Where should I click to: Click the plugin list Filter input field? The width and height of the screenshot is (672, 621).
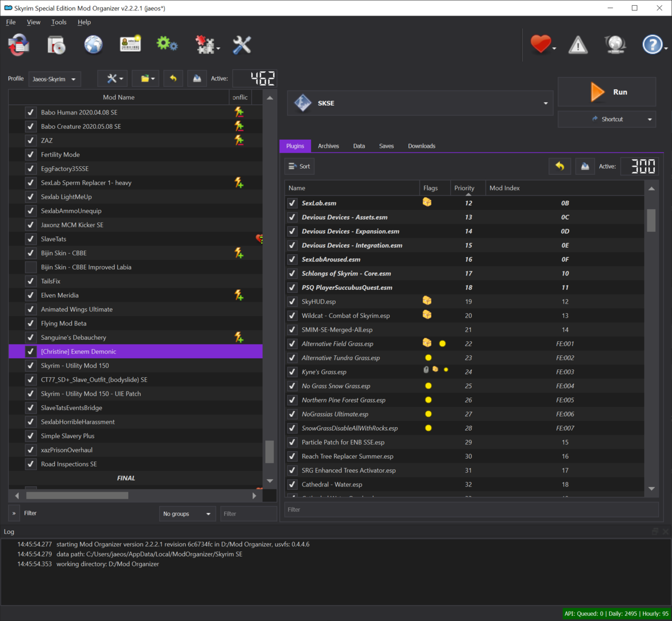click(x=471, y=509)
